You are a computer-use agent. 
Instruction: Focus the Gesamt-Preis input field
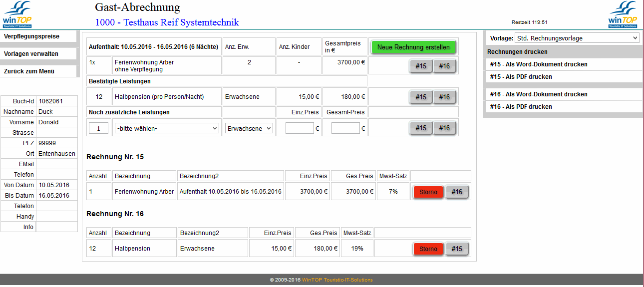pyautogui.click(x=345, y=128)
